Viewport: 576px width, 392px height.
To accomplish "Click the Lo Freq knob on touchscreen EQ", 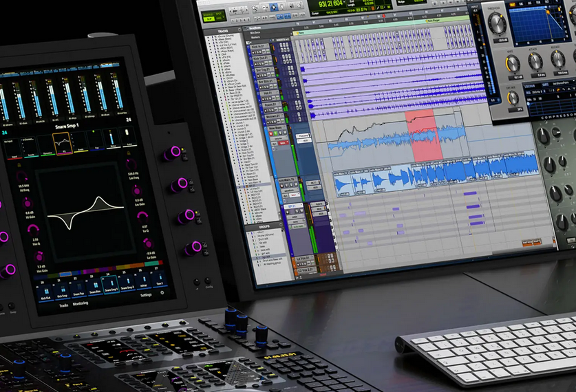I will [131, 164].
